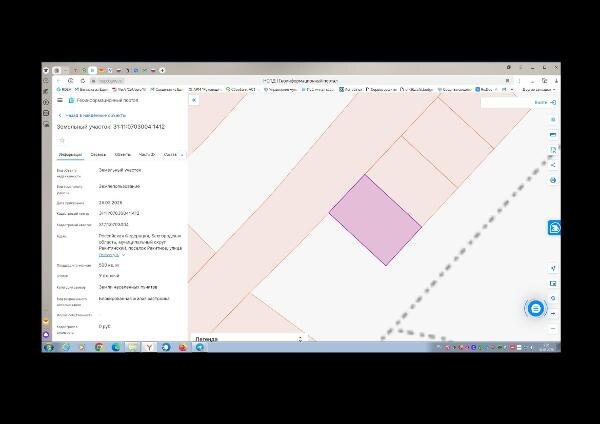Go back to found objects list

[x=92, y=115]
